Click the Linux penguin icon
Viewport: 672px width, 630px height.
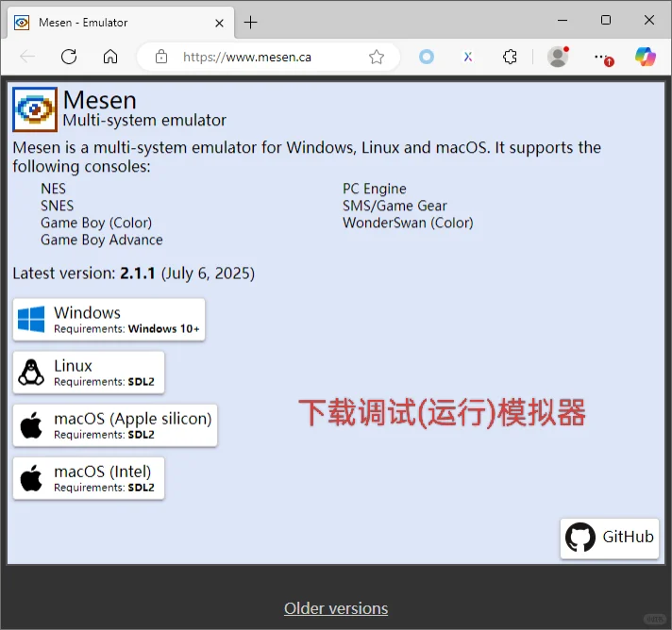click(x=31, y=373)
